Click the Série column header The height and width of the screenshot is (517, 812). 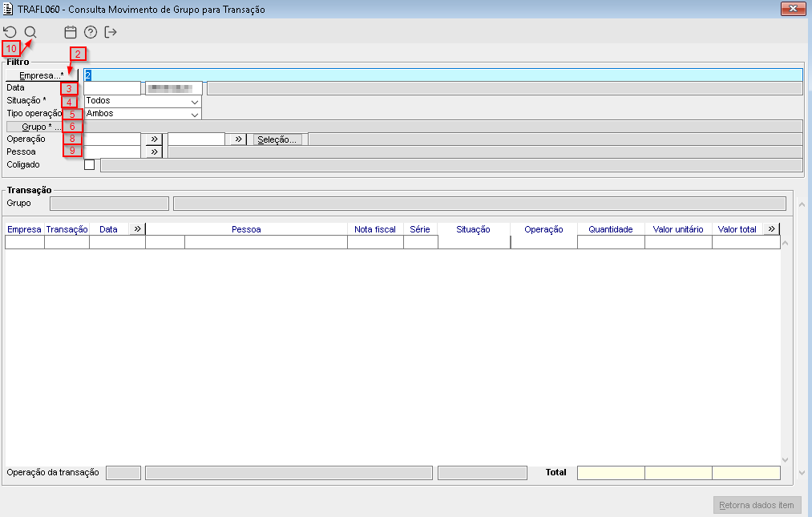click(x=420, y=229)
